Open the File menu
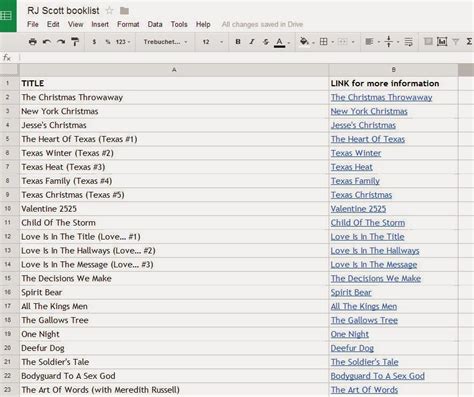The height and width of the screenshot is (397, 474). 32,24
